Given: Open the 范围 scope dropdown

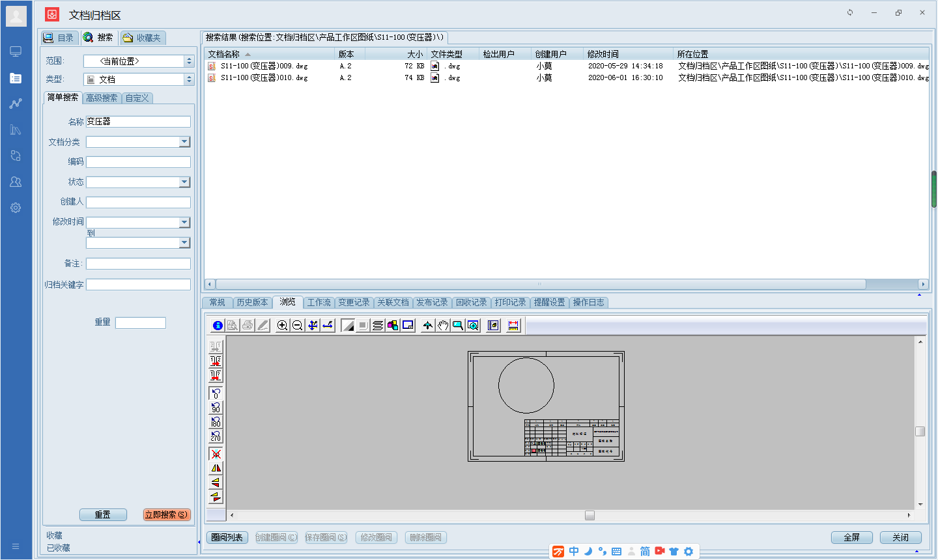Looking at the screenshot, I should click(x=190, y=61).
